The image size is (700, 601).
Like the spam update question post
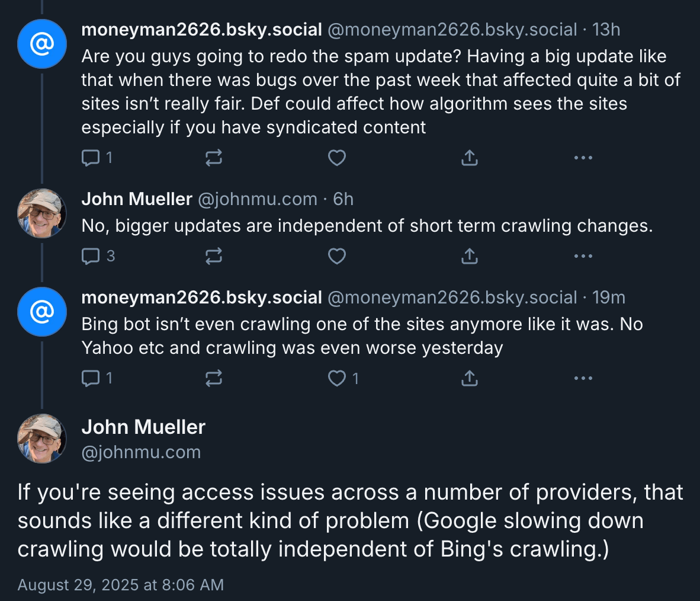coord(337,158)
